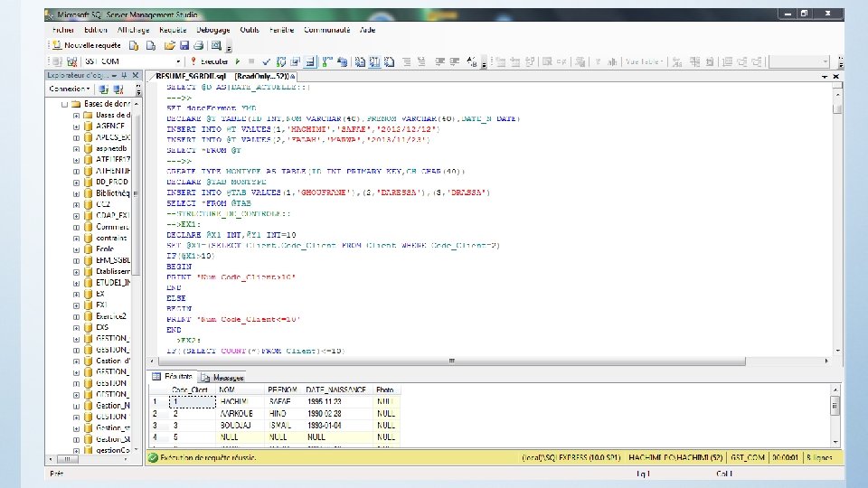Click the HACHIMI cell in results grid
The image size is (868, 488).
click(236, 400)
